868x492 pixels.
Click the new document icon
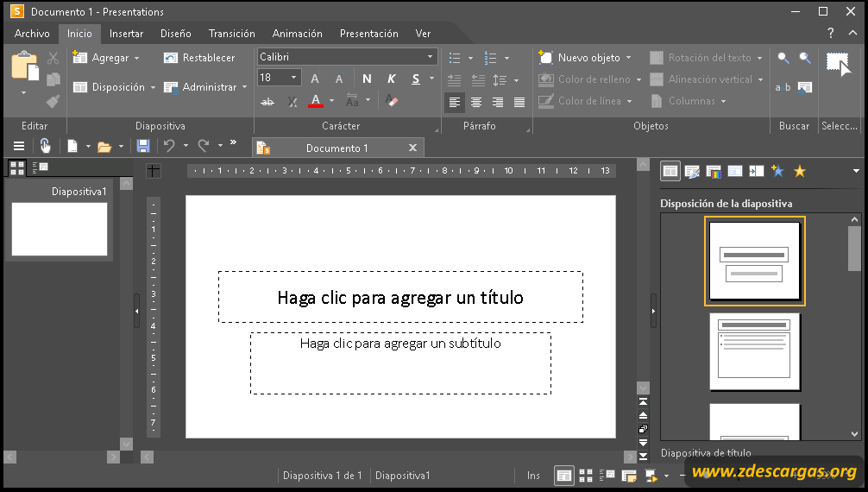(72, 146)
